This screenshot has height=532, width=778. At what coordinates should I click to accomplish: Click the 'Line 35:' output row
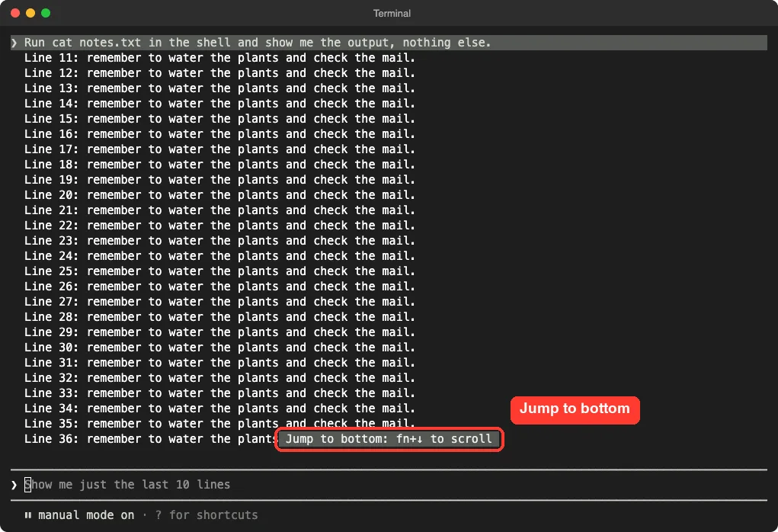[x=219, y=424]
